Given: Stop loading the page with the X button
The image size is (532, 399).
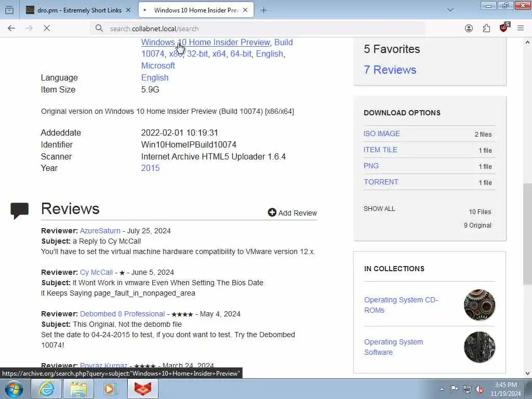Looking at the screenshot, I should (x=47, y=29).
